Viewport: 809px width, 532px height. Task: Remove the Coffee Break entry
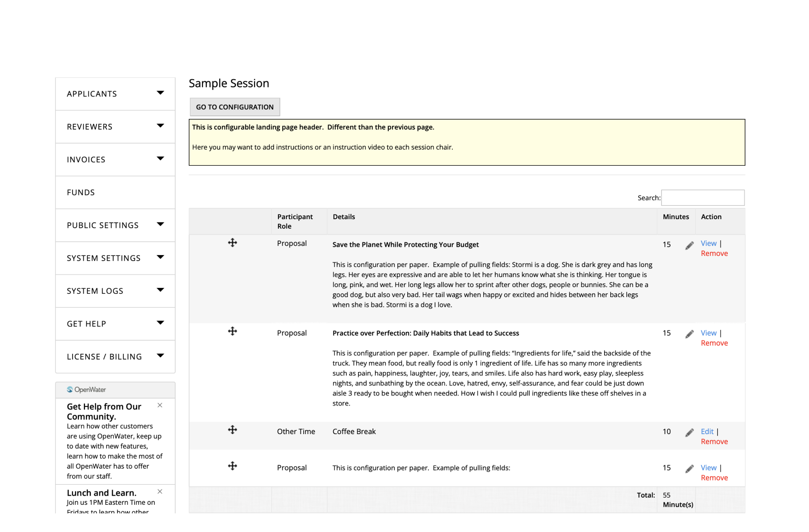point(714,442)
